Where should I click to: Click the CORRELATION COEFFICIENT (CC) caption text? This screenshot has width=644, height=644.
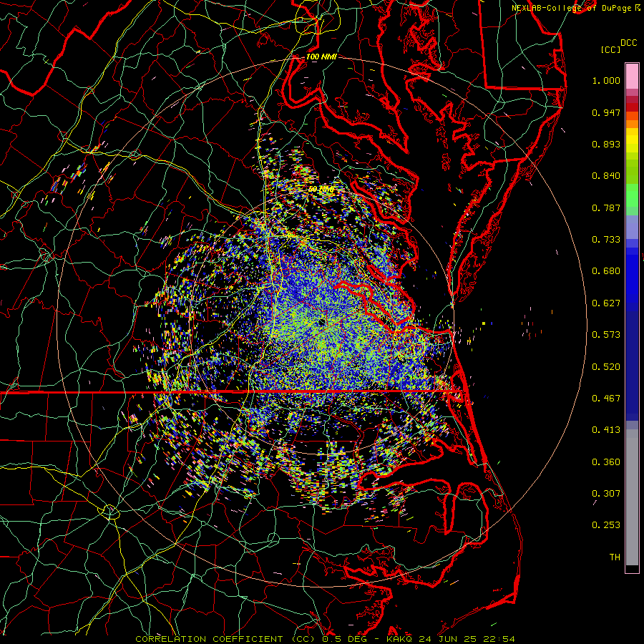pyautogui.click(x=225, y=639)
